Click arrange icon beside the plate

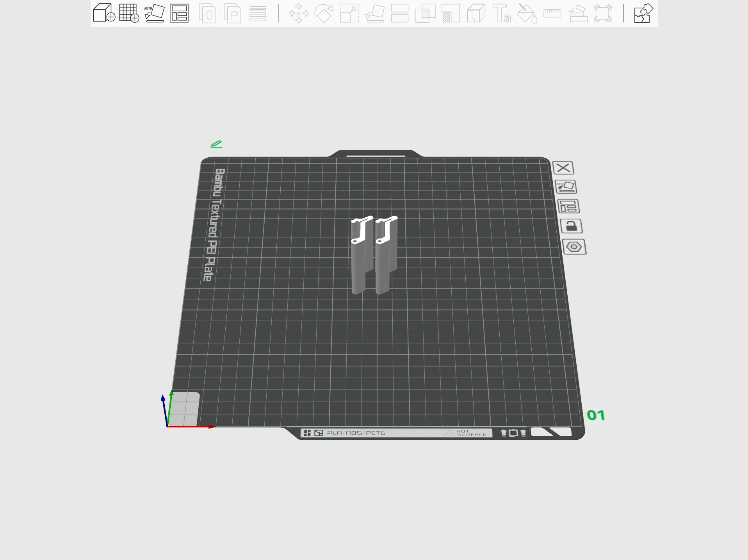pos(568,206)
